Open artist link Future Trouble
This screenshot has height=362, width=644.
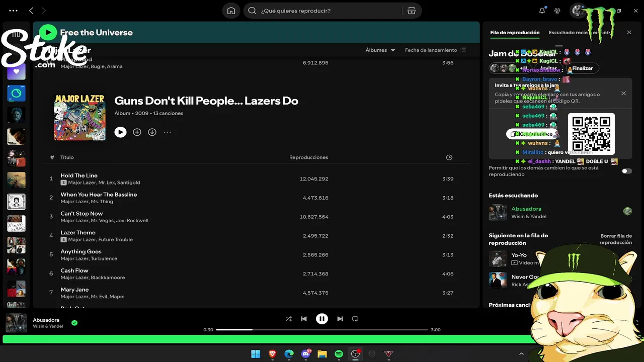115,240
